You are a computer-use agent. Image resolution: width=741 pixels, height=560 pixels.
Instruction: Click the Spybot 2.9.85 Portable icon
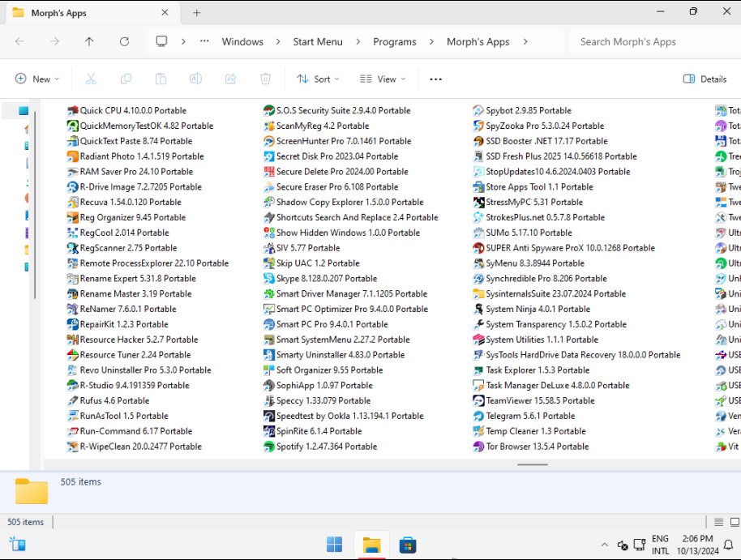[x=478, y=110]
